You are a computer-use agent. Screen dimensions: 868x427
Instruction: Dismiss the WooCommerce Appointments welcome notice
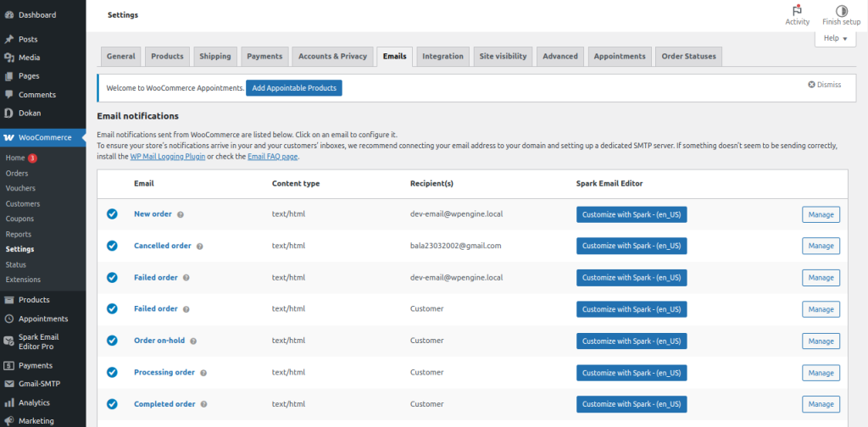[824, 85]
